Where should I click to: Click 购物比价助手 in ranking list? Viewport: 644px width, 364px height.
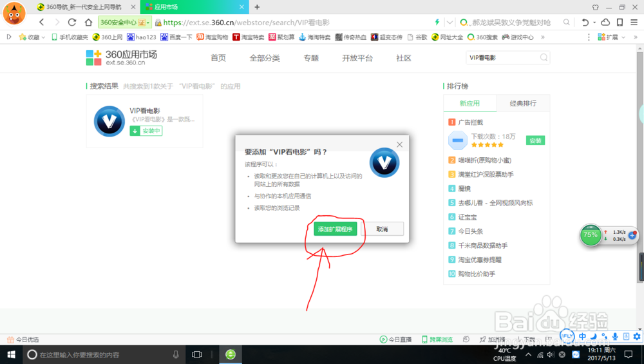(477, 274)
